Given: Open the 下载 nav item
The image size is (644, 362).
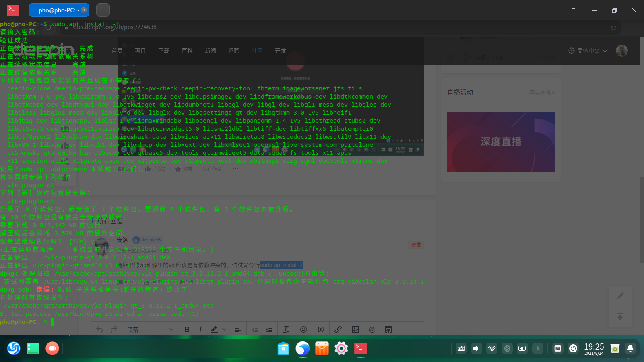Looking at the screenshot, I should coord(164,51).
